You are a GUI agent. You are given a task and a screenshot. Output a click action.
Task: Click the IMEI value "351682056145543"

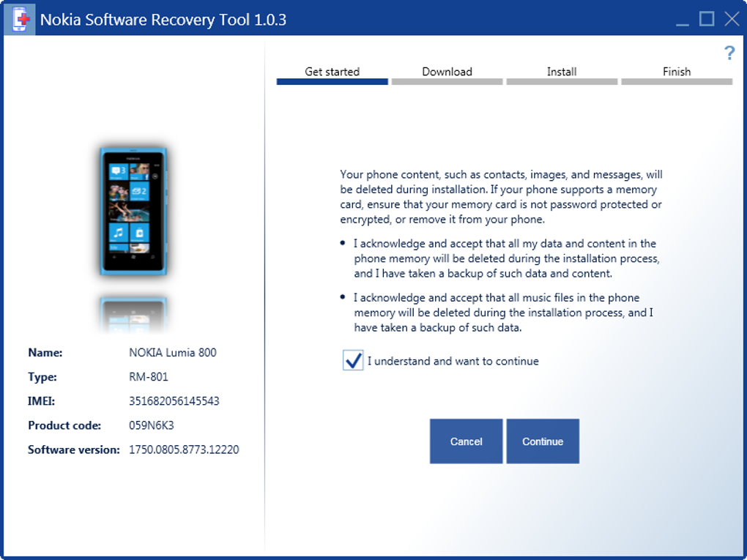174,401
